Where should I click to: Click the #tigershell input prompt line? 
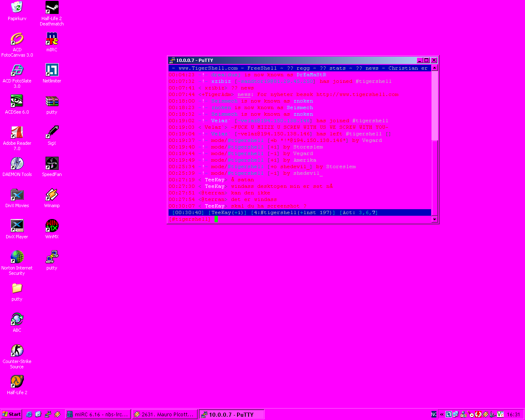300,219
